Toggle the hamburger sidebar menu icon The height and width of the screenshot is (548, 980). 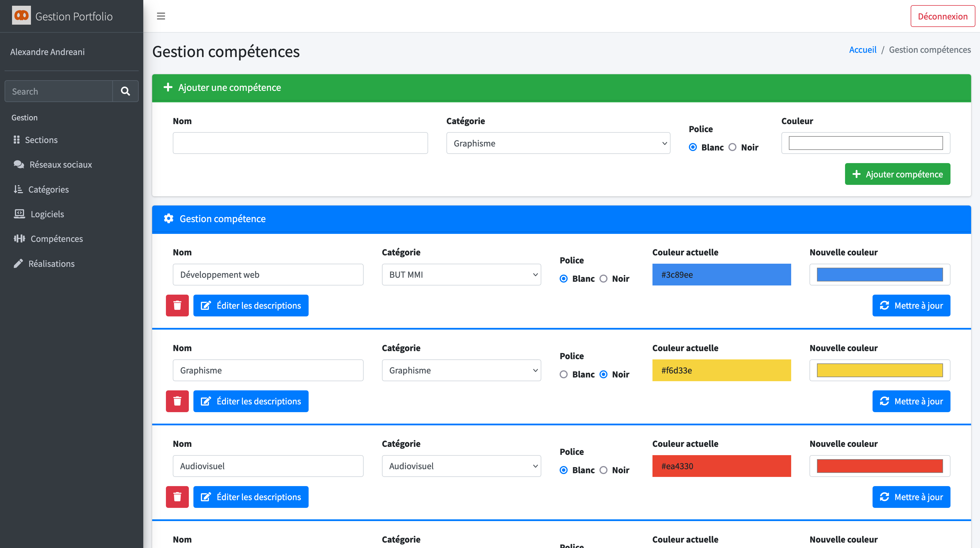pyautogui.click(x=161, y=16)
